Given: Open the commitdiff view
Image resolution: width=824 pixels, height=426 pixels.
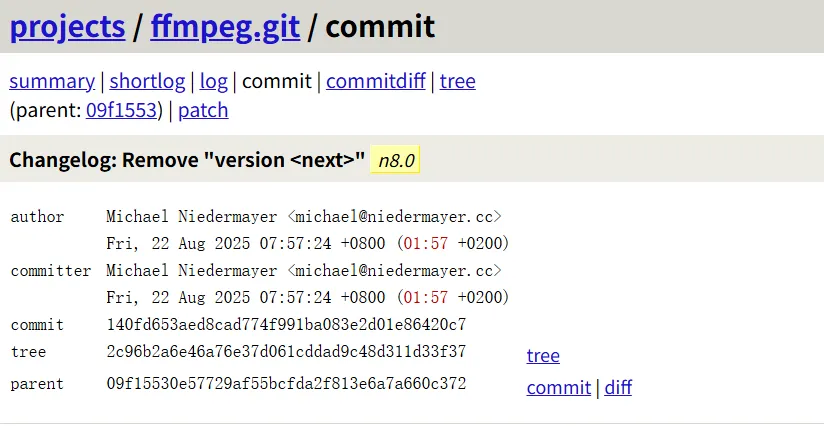Looking at the screenshot, I should coord(375,81).
